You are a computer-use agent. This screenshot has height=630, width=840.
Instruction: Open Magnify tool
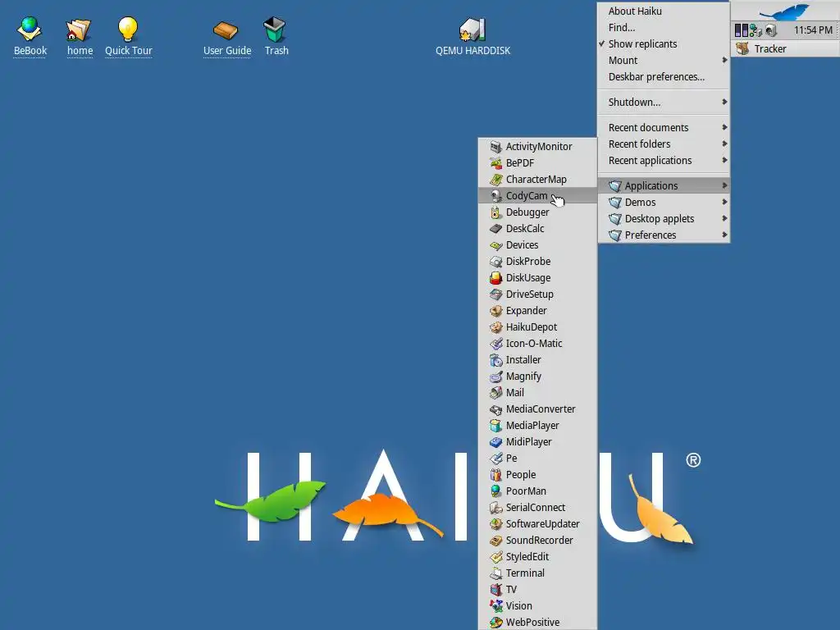point(537,376)
